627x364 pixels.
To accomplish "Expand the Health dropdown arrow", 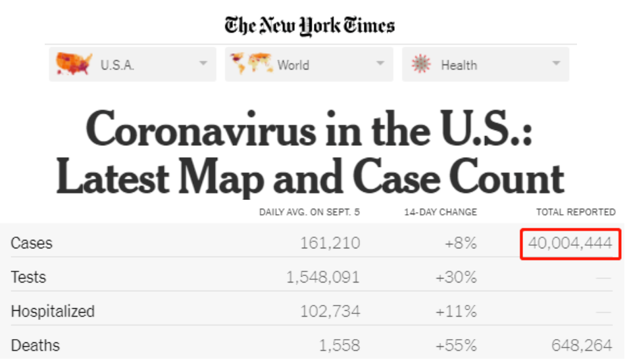I will point(556,64).
